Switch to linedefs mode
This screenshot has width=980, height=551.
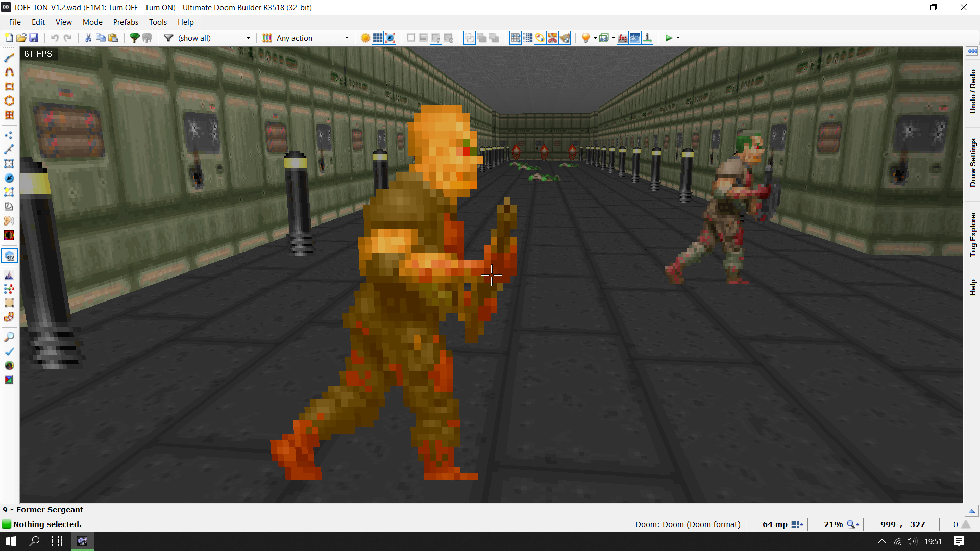[x=9, y=149]
